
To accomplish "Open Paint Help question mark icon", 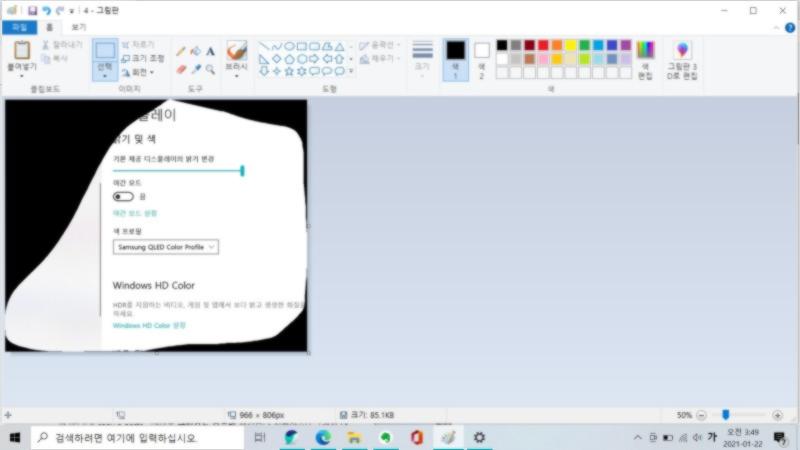I will (790, 28).
